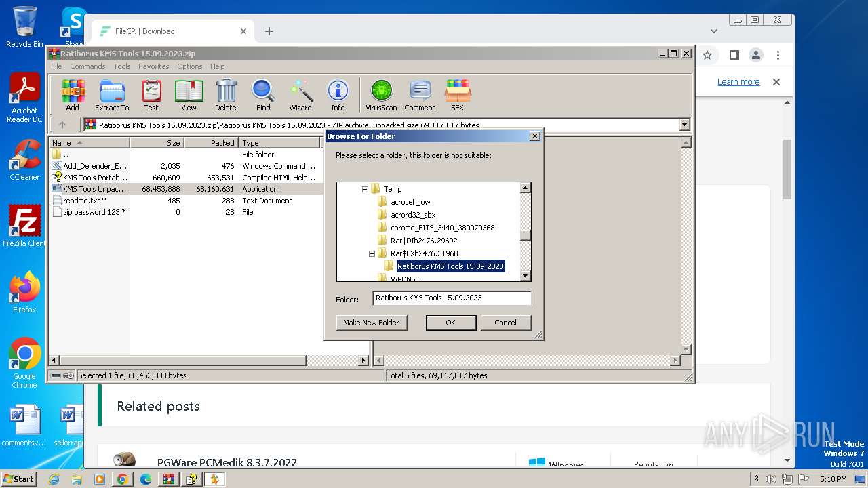Select the Google Chrome desktop icon

click(24, 363)
